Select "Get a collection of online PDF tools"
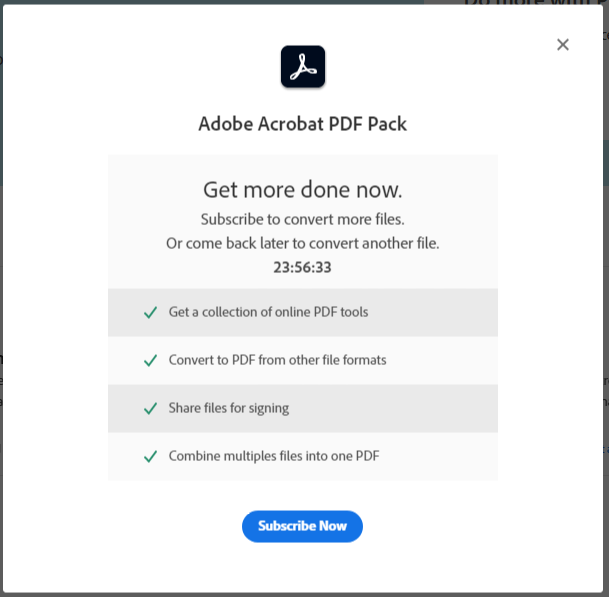609x597 pixels. tap(268, 312)
